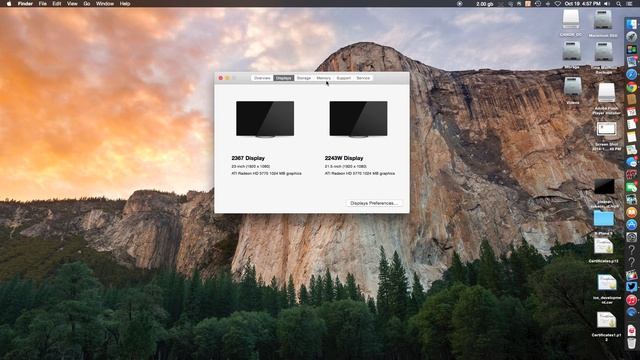The image size is (640, 360).
Task: Switch to the Overview tab
Action: [x=262, y=78]
